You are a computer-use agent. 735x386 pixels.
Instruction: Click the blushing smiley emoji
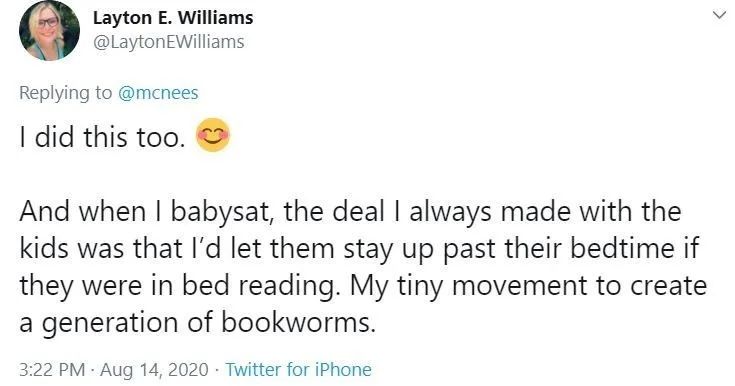(x=213, y=135)
